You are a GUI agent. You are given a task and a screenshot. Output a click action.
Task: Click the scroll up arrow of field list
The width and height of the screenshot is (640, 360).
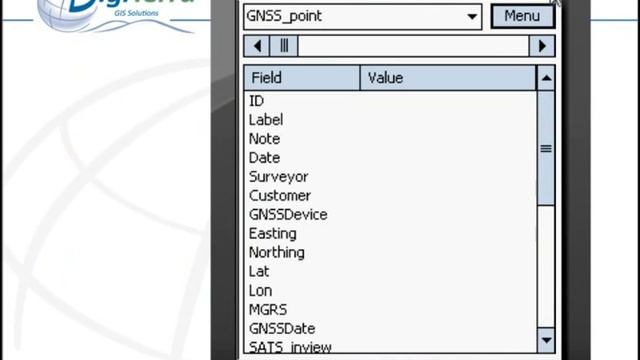pyautogui.click(x=546, y=78)
